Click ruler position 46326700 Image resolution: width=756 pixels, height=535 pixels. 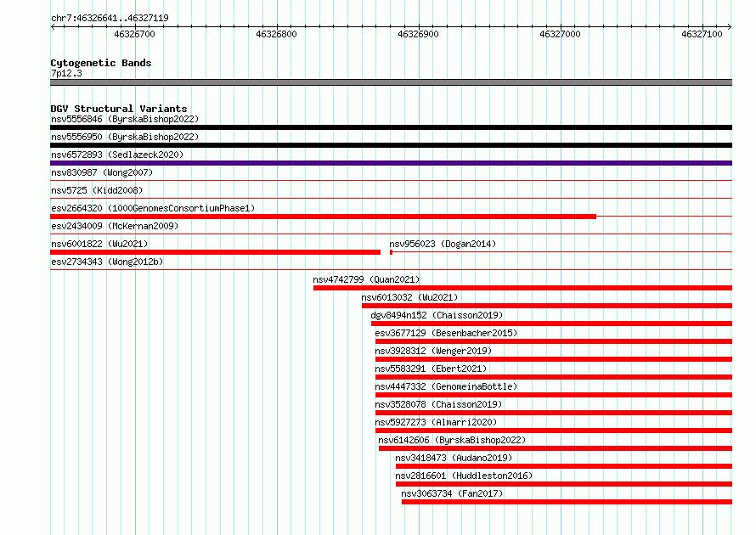[134, 34]
